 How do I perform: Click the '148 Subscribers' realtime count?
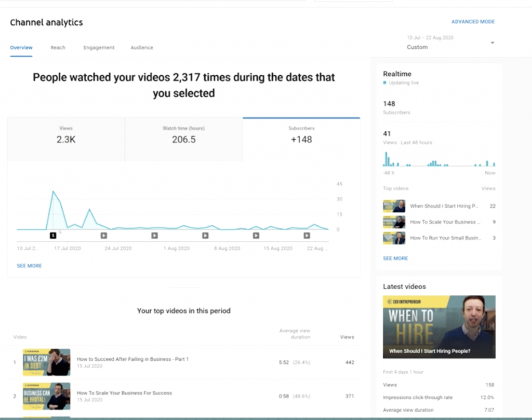coord(396,107)
